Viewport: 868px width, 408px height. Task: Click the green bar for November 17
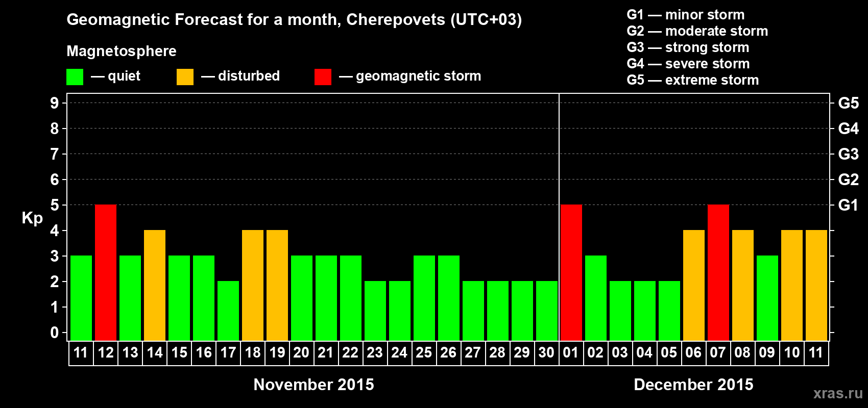tap(228, 311)
